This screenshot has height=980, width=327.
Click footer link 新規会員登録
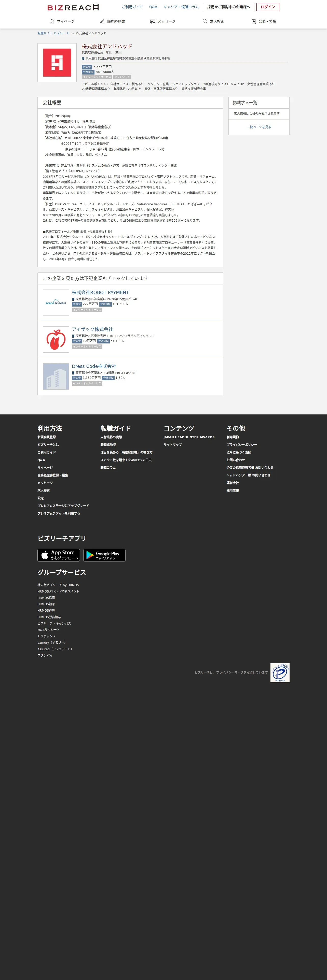tap(46, 437)
